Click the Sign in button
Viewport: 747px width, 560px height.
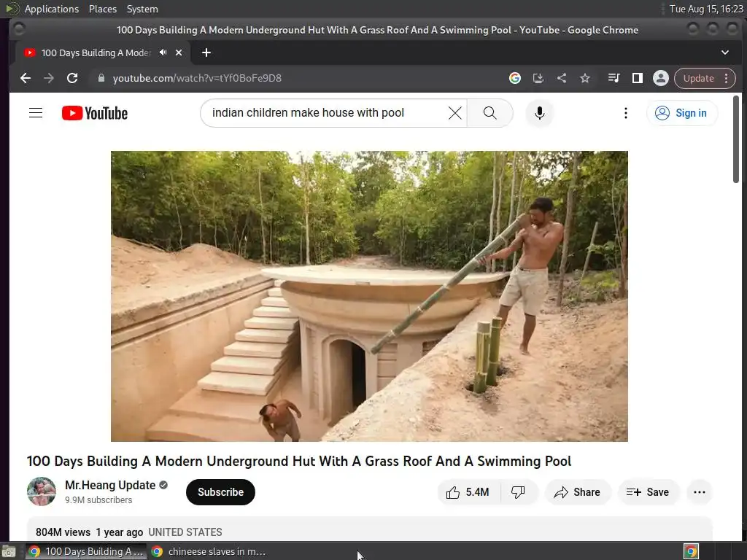point(682,113)
